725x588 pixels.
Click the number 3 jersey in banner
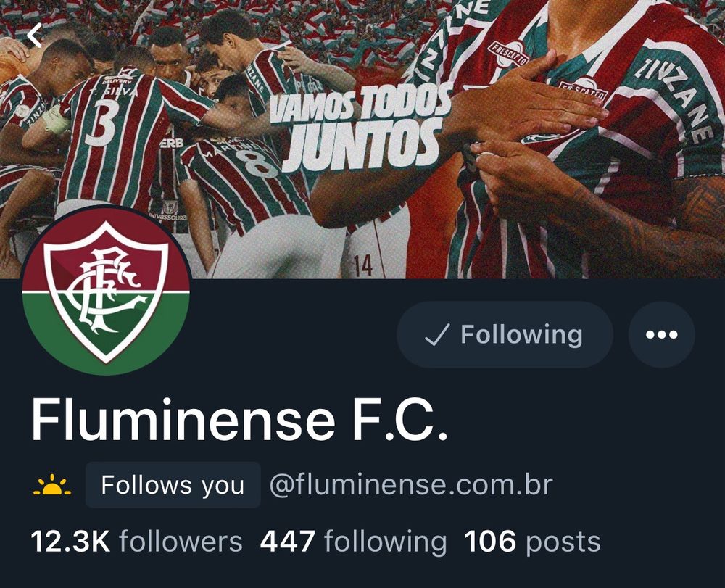(102, 125)
